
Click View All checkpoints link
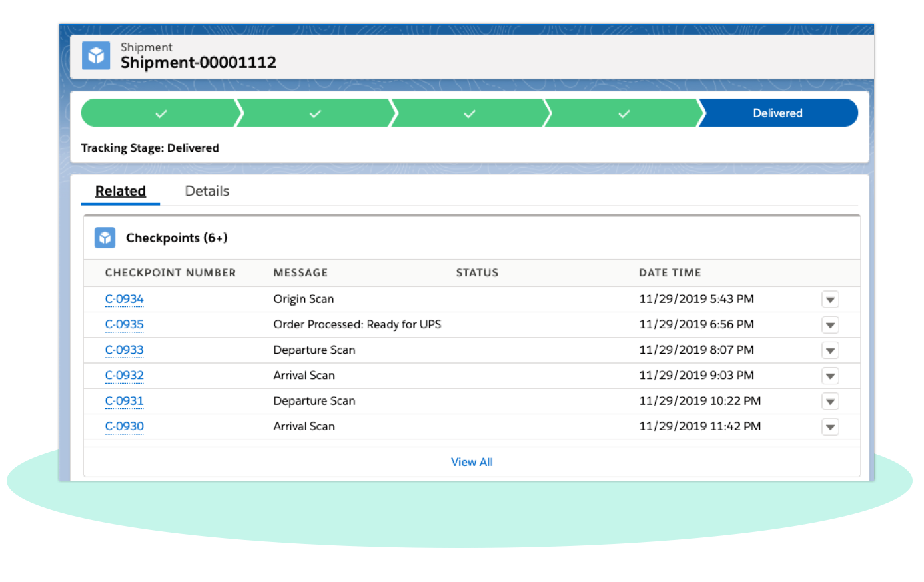click(x=472, y=462)
